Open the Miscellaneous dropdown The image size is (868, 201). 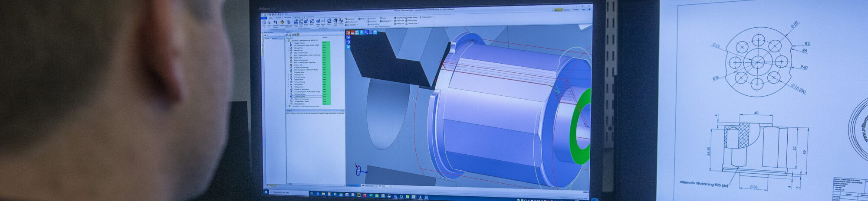pyautogui.click(x=351, y=25)
